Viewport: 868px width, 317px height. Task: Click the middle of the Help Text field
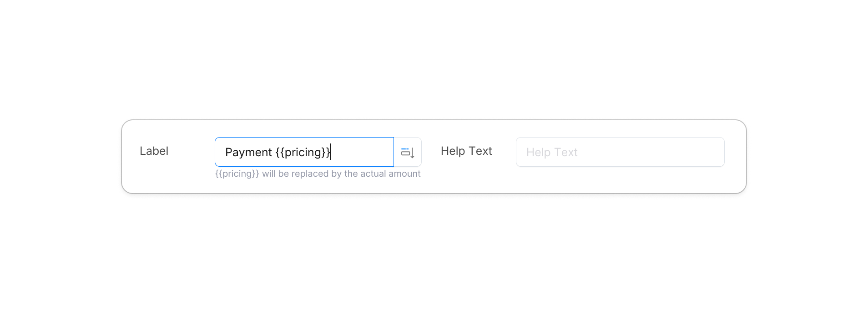click(x=620, y=152)
